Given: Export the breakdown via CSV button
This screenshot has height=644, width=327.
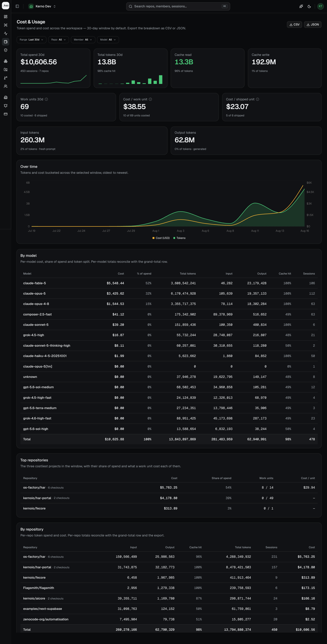Looking at the screenshot, I should [294, 24].
